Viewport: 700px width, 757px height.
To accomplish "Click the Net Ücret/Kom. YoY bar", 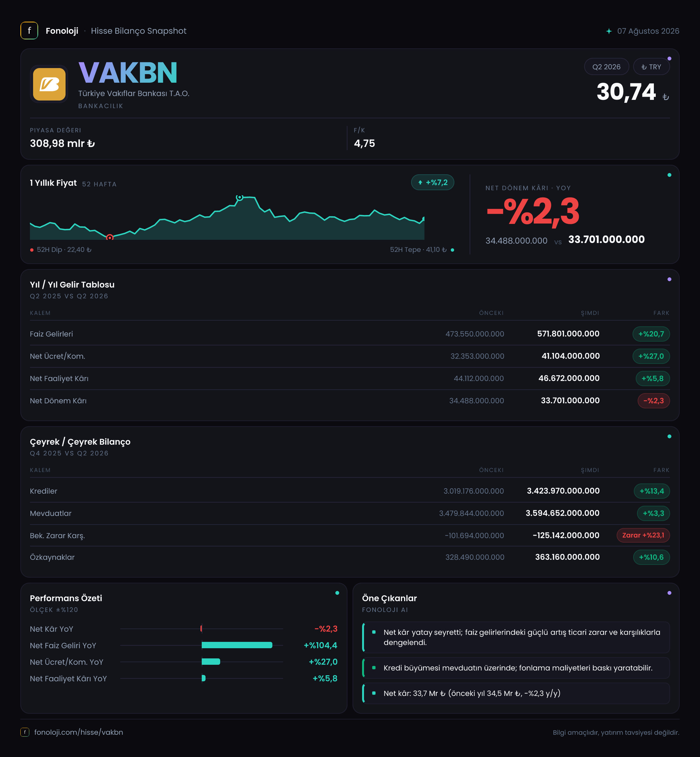I will tap(211, 662).
